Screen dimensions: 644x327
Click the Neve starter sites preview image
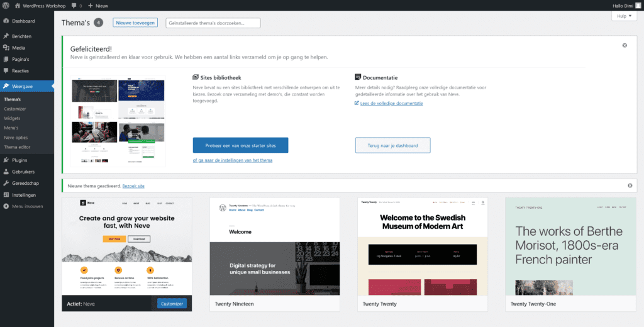(x=118, y=121)
